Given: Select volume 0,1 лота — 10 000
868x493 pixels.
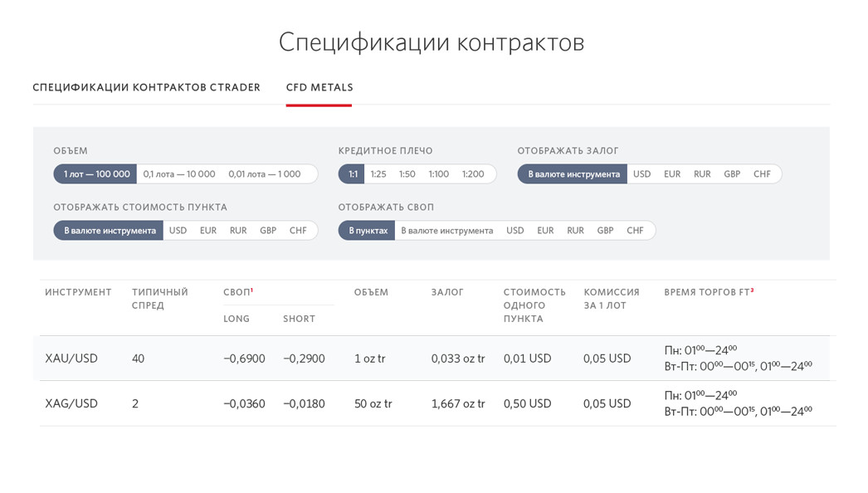Looking at the screenshot, I should click(x=178, y=174).
